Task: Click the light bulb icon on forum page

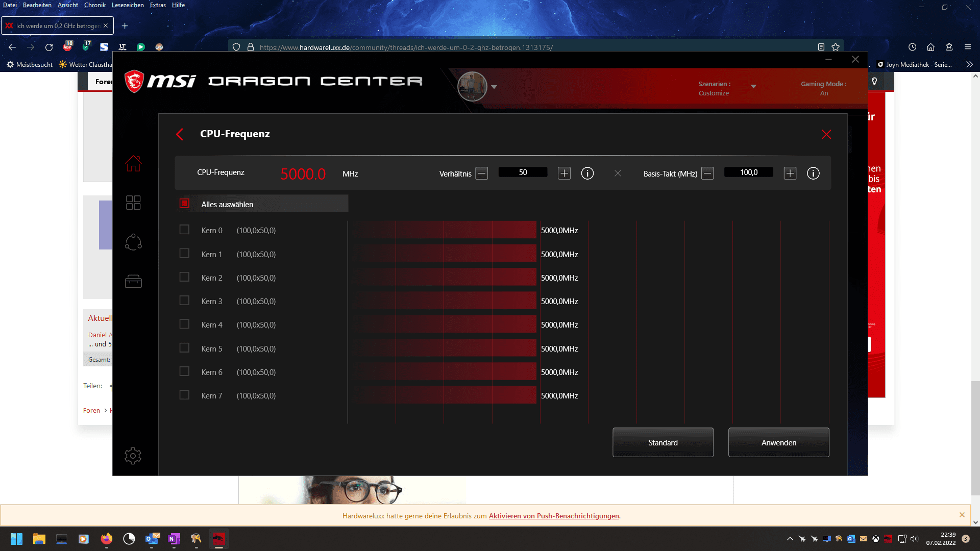Action: (874, 81)
